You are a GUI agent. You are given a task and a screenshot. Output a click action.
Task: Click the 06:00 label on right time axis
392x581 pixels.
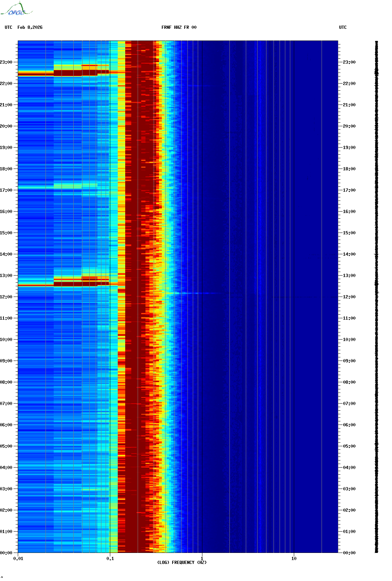click(349, 425)
